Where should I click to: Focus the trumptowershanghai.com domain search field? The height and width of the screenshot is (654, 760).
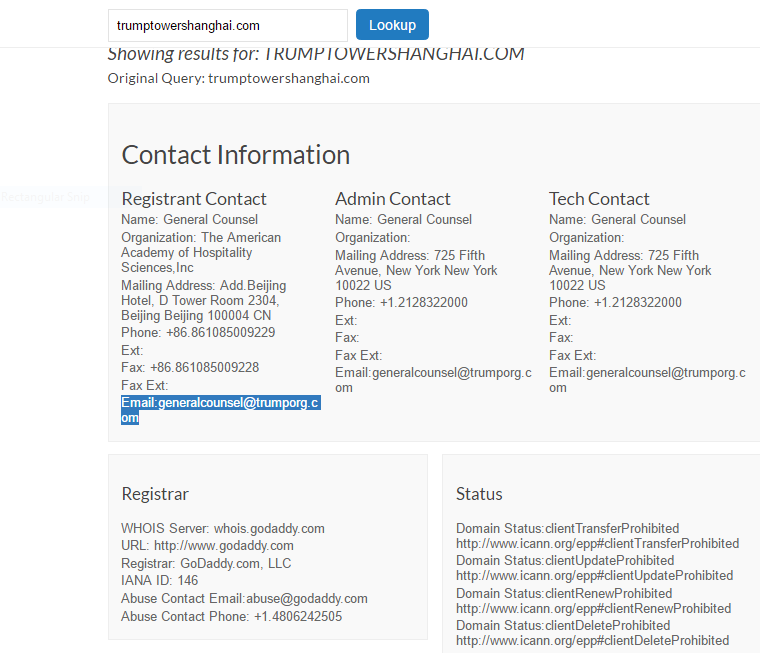pos(228,25)
